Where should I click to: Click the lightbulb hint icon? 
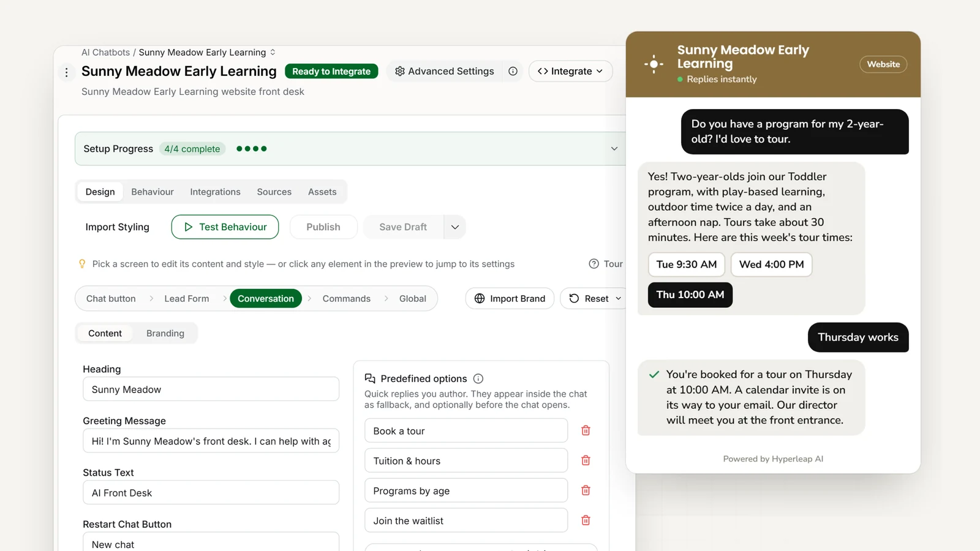click(x=82, y=264)
